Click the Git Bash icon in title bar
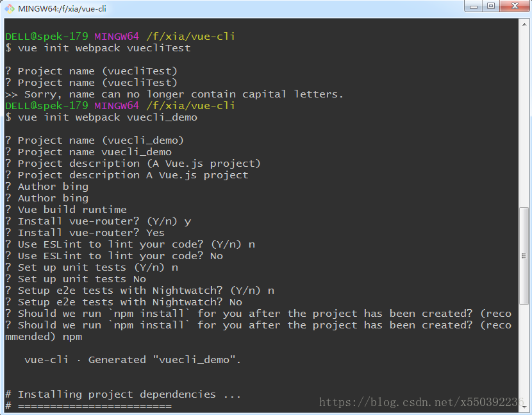532x415 pixels. [x=10, y=8]
